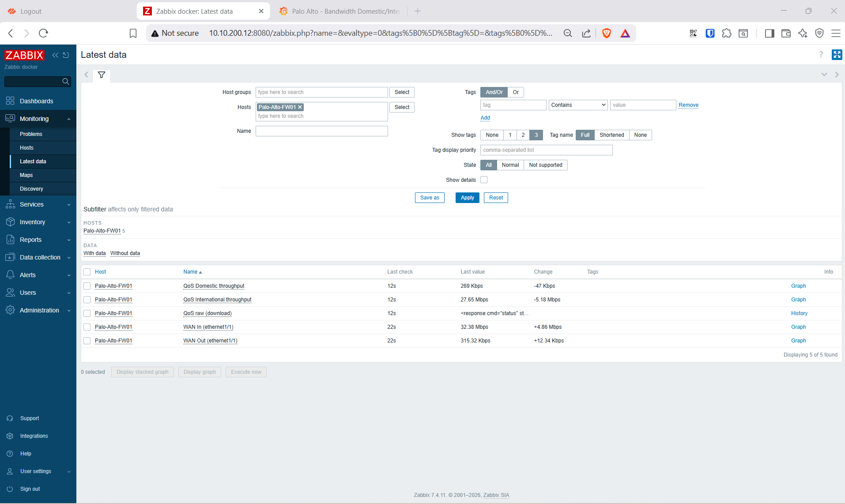Toggle the browser sidebar panel icon

point(770,33)
